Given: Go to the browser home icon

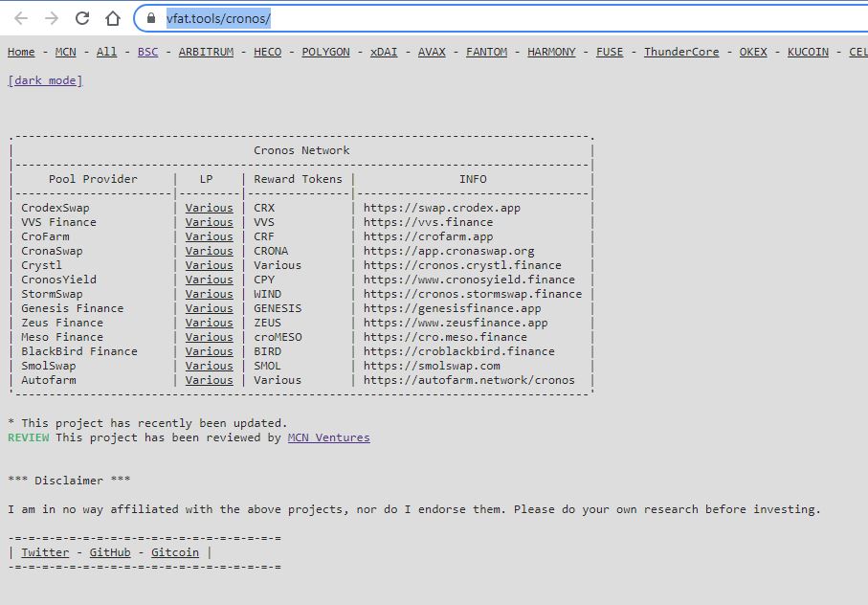Looking at the screenshot, I should click(113, 18).
